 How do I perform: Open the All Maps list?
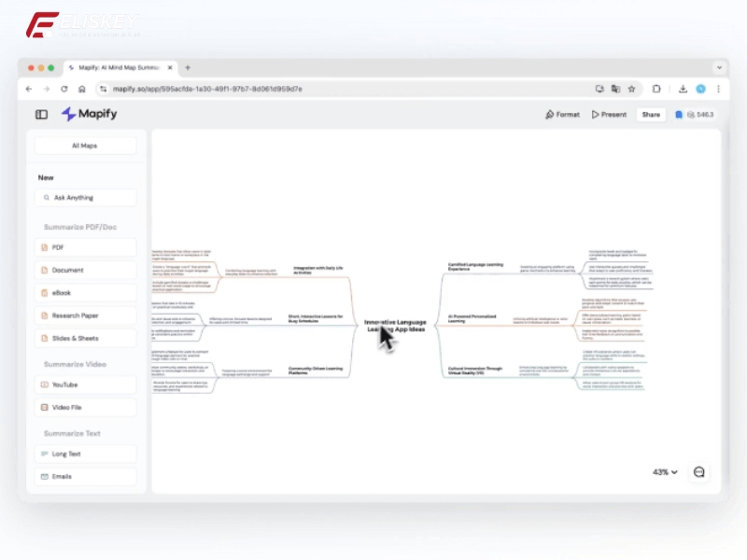click(x=85, y=146)
